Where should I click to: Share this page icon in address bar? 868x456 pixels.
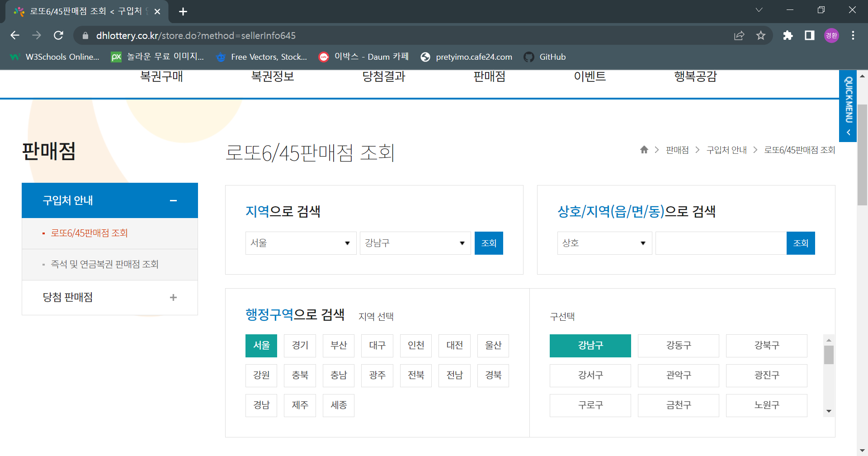click(739, 35)
